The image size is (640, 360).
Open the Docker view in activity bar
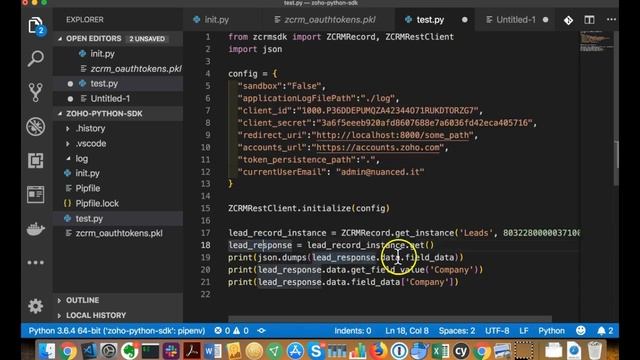point(36,229)
